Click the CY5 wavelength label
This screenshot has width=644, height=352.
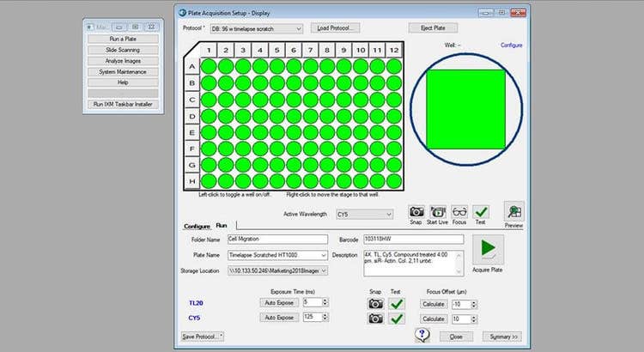194,318
